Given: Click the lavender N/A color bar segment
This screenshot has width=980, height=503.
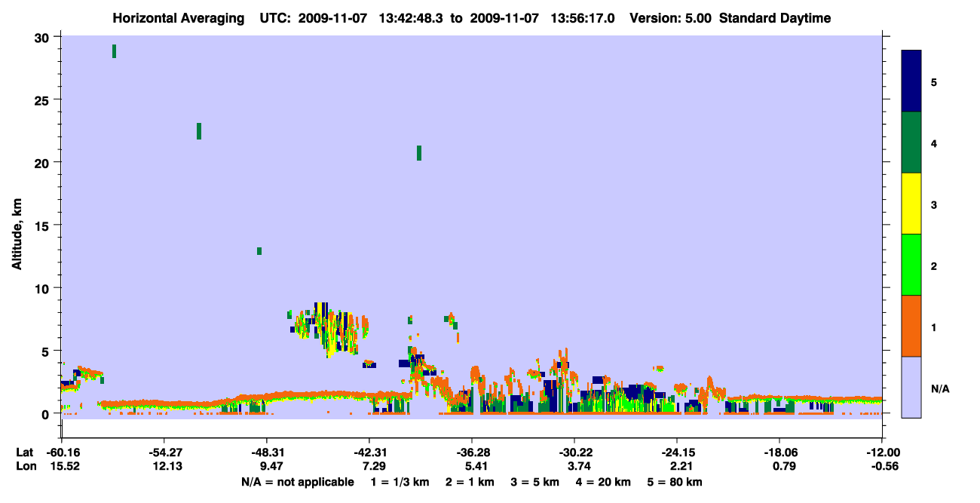Looking at the screenshot, I should tap(911, 387).
